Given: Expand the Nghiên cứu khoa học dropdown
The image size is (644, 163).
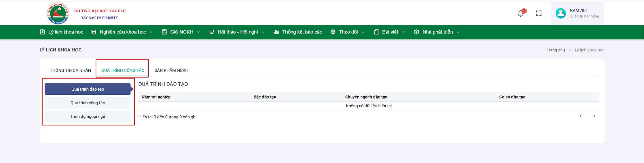Looking at the screenshot, I should [x=122, y=32].
